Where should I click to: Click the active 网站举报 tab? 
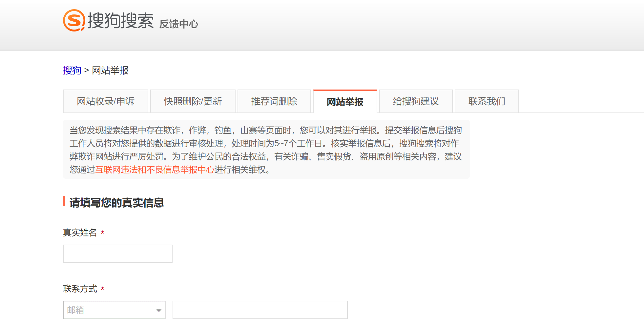(x=345, y=102)
